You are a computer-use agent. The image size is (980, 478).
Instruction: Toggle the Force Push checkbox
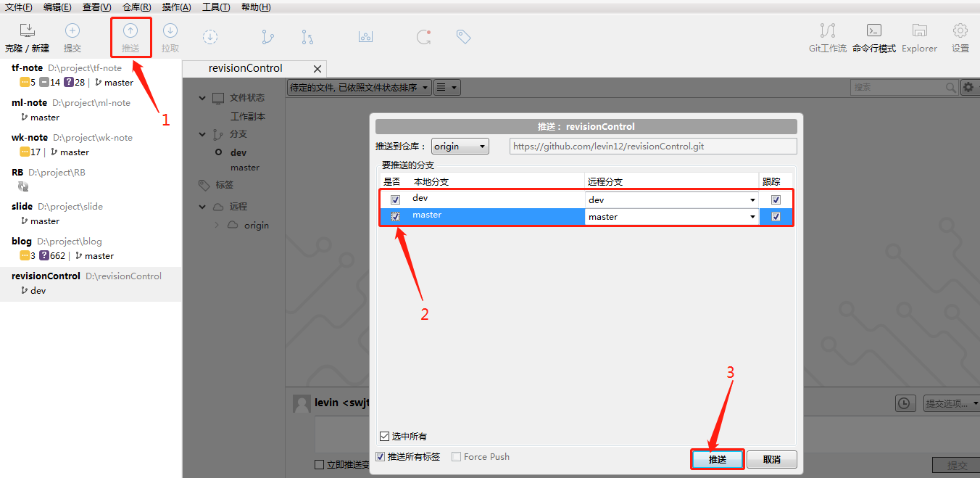[x=456, y=457]
